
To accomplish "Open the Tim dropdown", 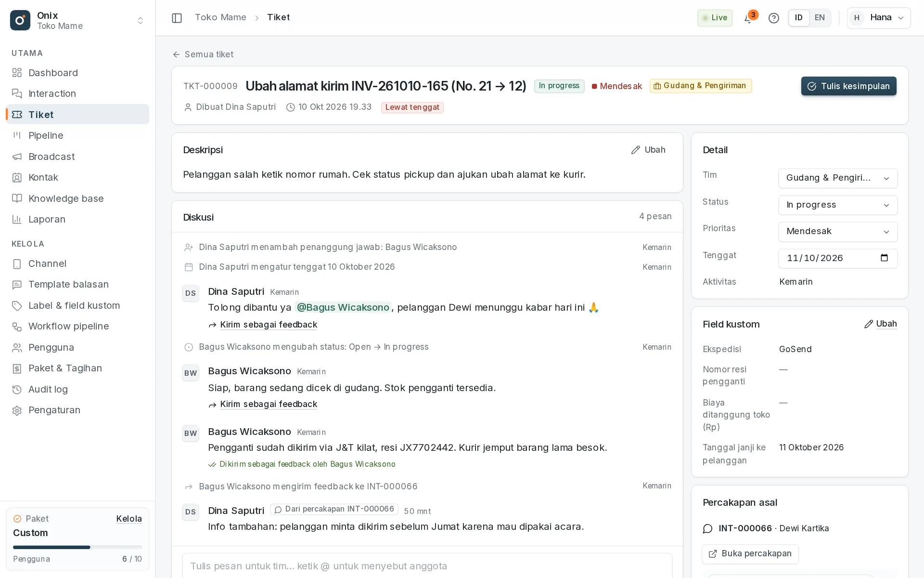I will tap(838, 178).
